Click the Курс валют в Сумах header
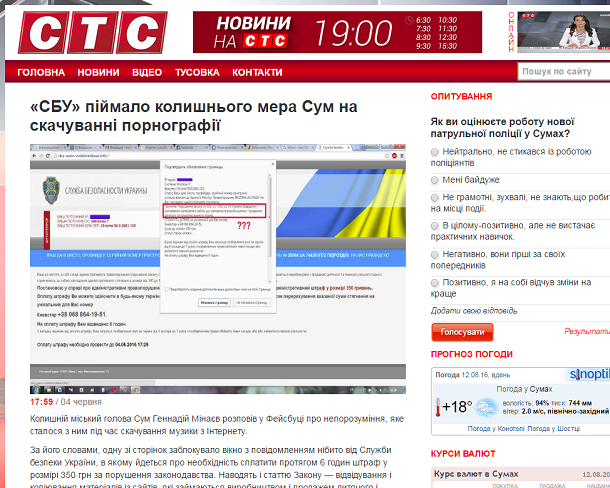Viewport: 610px width, 488px height. pyautogui.click(x=476, y=474)
